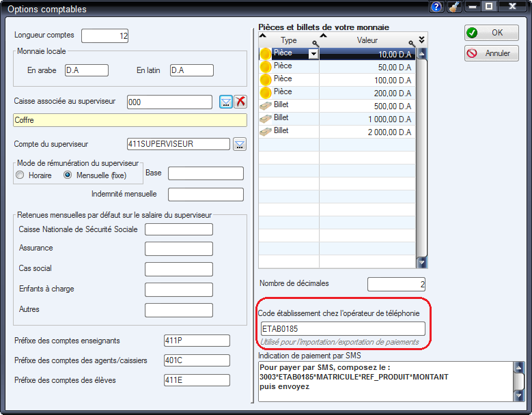Screen dimensions: 532x415
Task: Open the Pièce type dropdown in first row
Action: pos(313,54)
